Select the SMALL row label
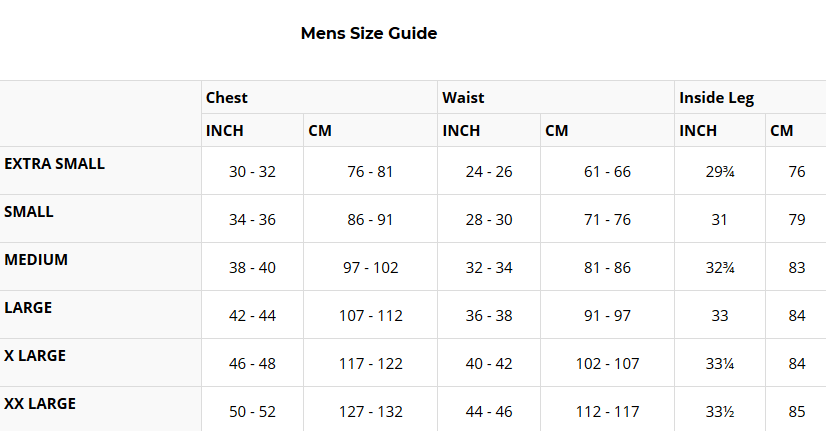827x431 pixels. (x=29, y=212)
